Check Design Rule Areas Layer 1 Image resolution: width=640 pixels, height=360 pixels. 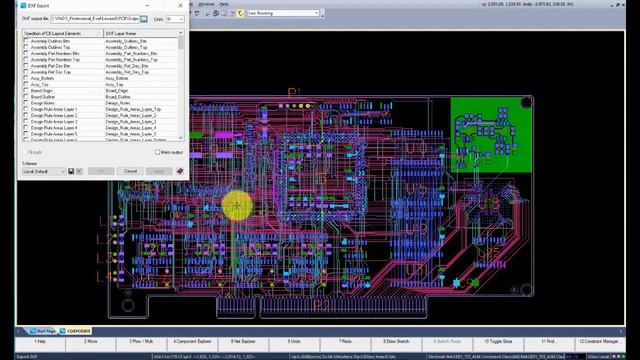26,109
